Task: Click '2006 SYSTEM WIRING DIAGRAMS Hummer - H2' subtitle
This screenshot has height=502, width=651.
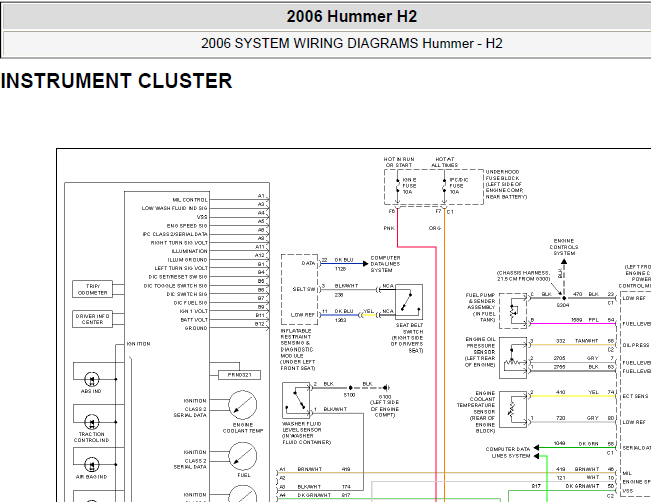Action: [352, 43]
